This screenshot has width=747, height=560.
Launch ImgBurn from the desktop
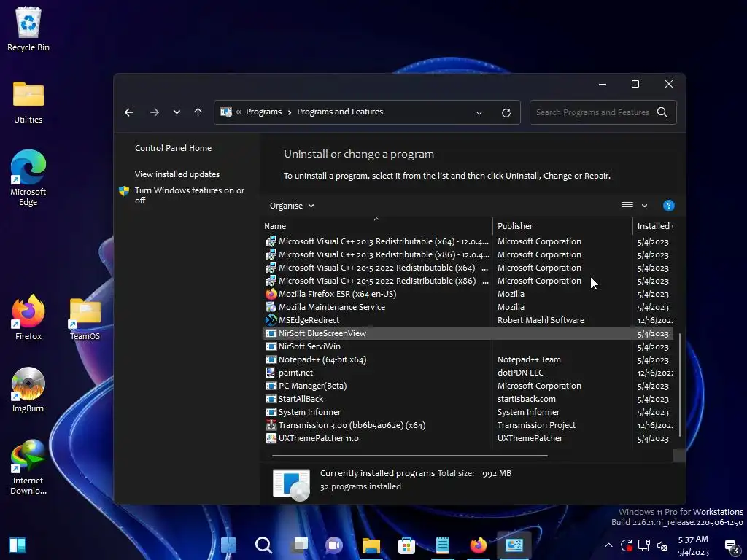[x=28, y=390]
